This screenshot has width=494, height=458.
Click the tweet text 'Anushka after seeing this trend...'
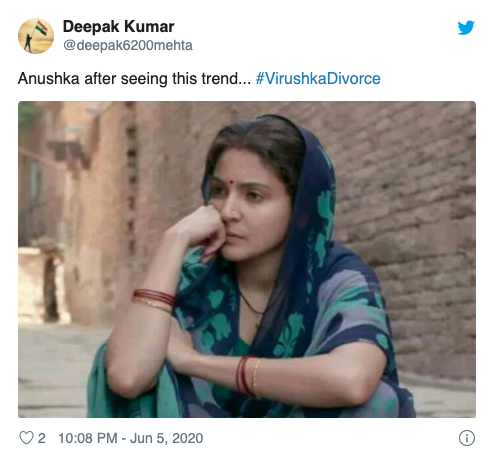(134, 79)
